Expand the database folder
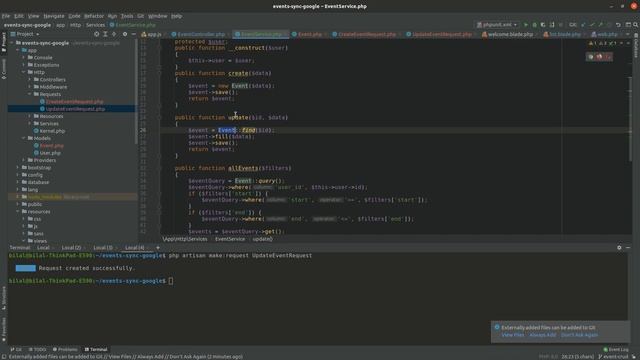The height and width of the screenshot is (360, 640). [18, 182]
